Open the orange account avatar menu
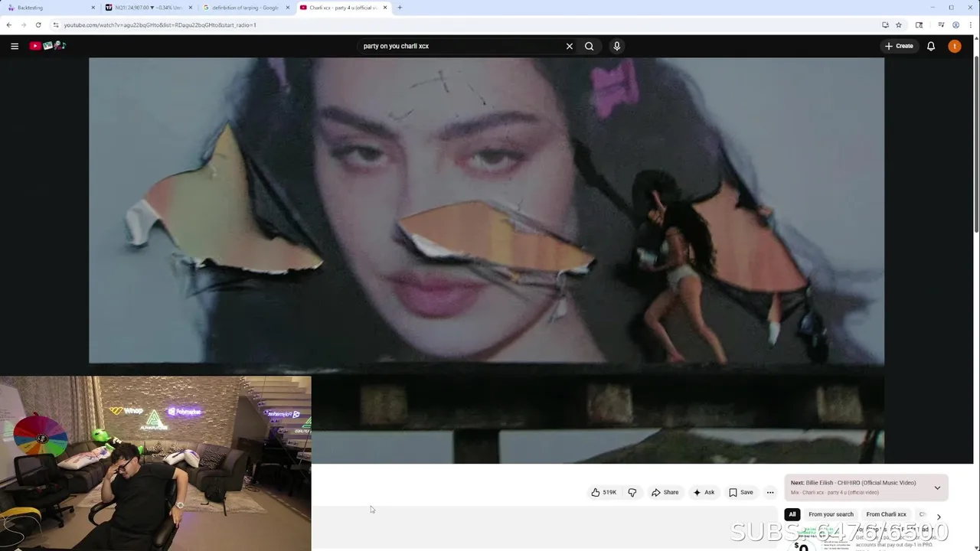The height and width of the screenshot is (551, 980). [955, 46]
